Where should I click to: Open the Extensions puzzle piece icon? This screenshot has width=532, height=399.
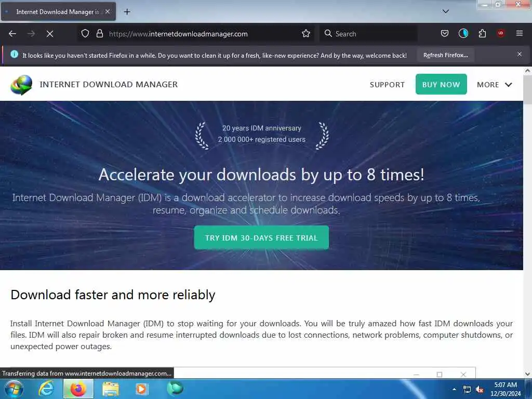click(482, 34)
